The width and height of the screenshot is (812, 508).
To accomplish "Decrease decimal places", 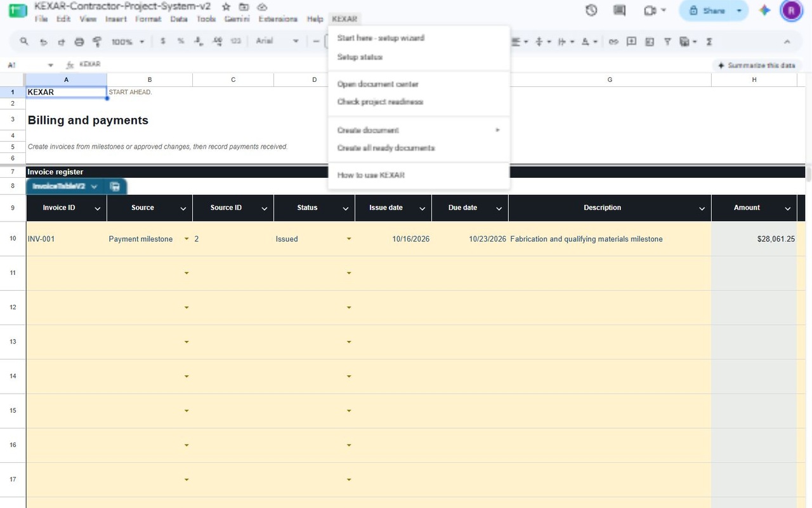I will pyautogui.click(x=199, y=41).
